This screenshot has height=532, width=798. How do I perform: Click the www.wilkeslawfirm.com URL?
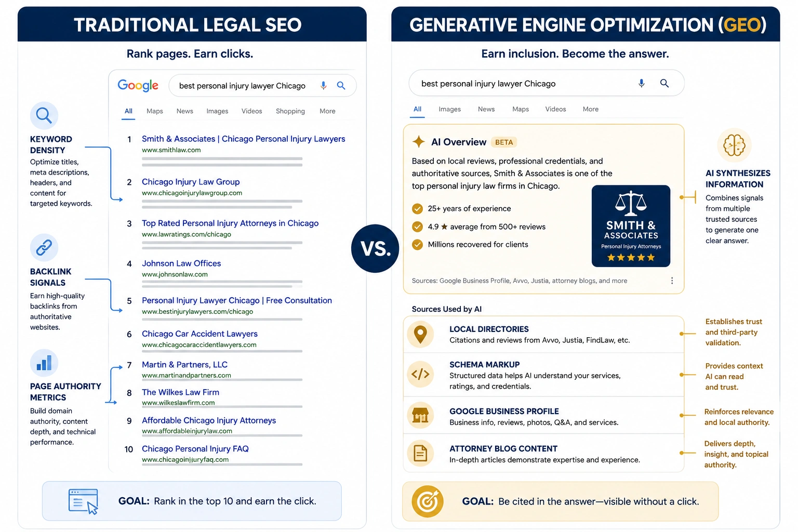click(178, 403)
